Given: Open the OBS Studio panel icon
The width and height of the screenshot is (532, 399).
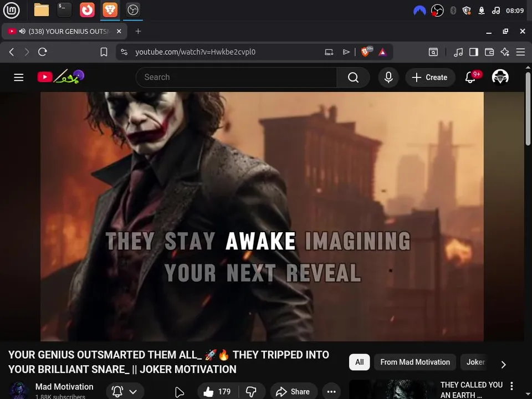Looking at the screenshot, I should (132, 10).
